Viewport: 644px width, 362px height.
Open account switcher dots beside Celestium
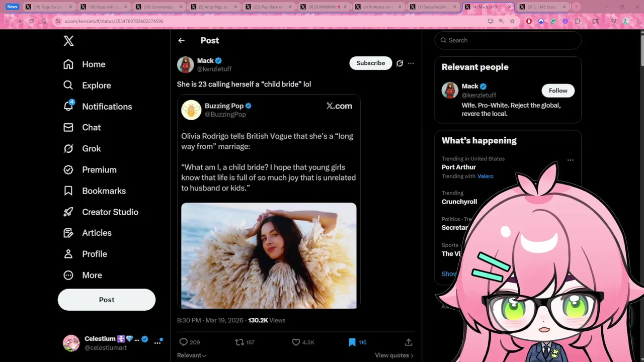point(157,343)
